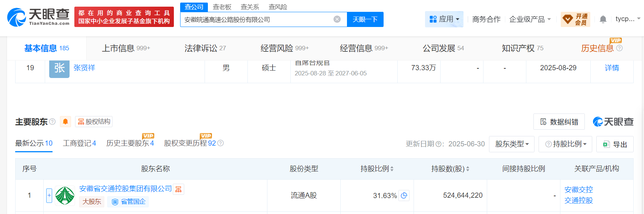Open equity structure icon after 安徽省交通控股集团有限公司
This screenshot has height=214, width=644.
coord(178,189)
